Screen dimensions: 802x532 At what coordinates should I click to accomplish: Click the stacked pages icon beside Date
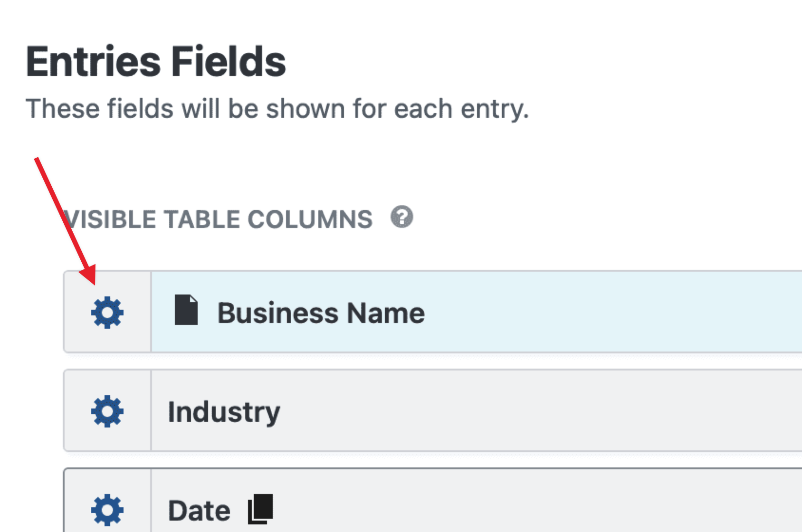coord(259,508)
